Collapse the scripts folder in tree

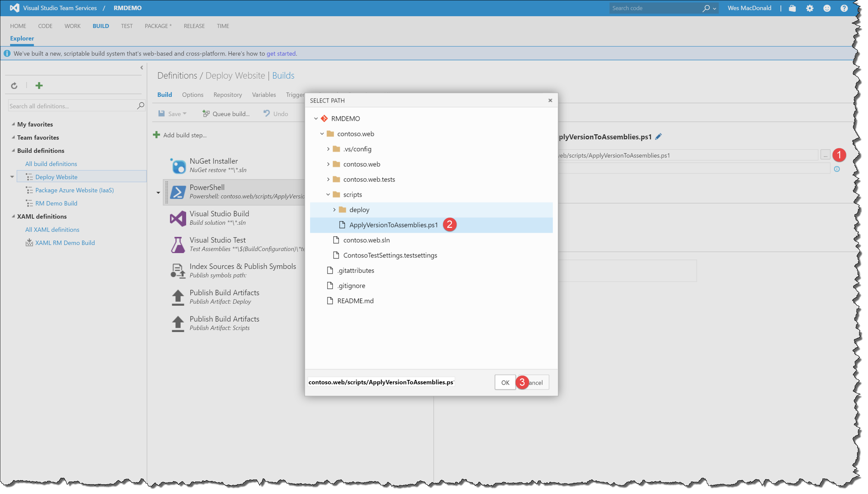(x=328, y=194)
